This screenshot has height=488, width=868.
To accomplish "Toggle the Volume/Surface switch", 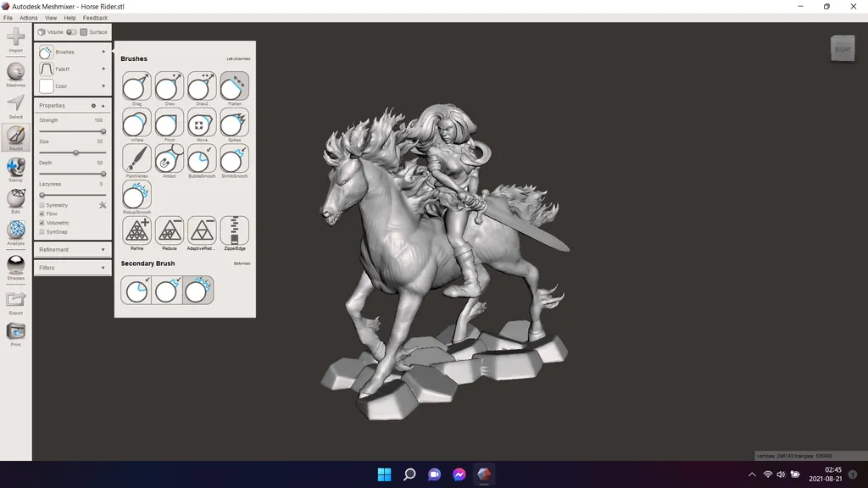I will coord(72,32).
